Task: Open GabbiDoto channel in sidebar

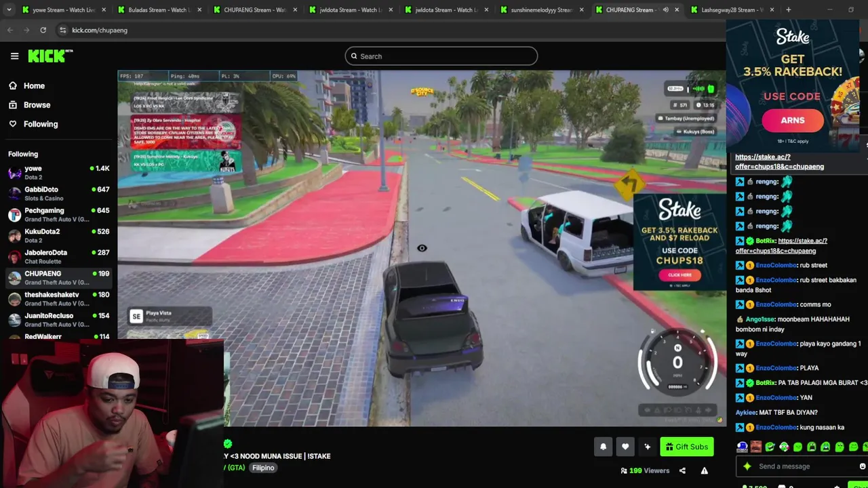Action: pos(58,194)
